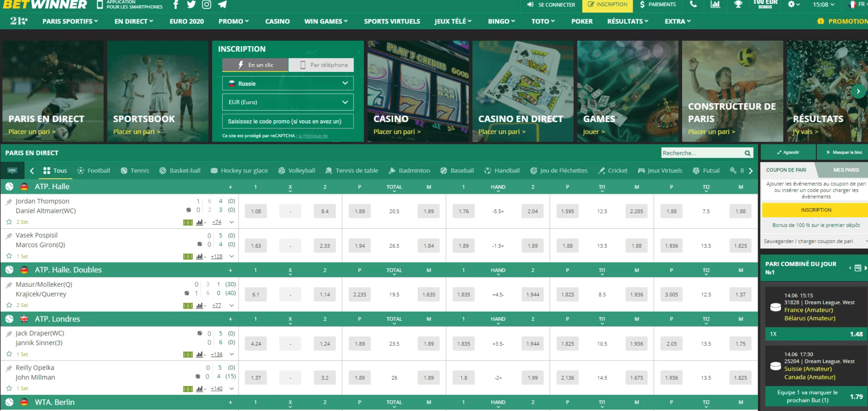Open Casino en Direct banner
Viewport: 868px width, 411px height.
(x=523, y=91)
